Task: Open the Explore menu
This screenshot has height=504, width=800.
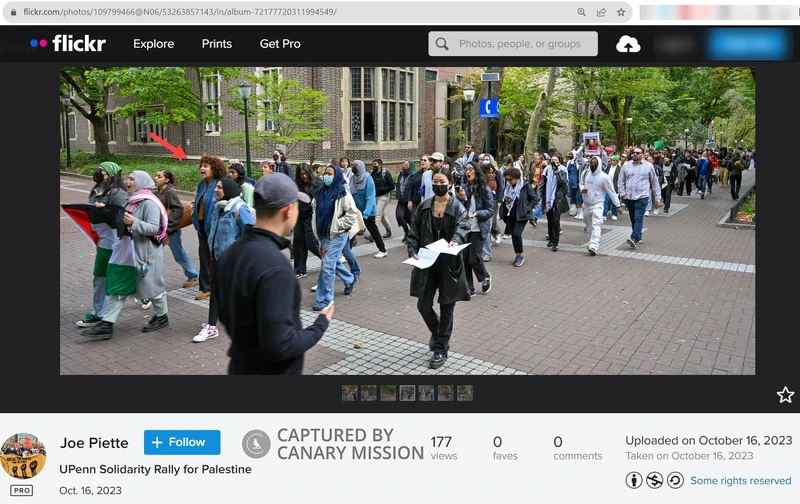Action: (x=153, y=44)
